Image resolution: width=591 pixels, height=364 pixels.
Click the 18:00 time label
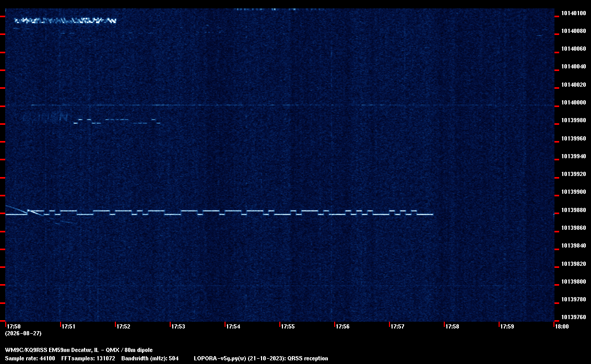[x=562, y=326]
